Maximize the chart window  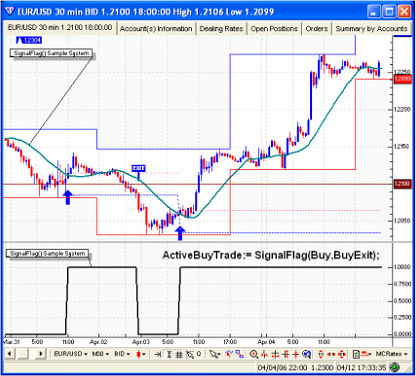point(389,12)
